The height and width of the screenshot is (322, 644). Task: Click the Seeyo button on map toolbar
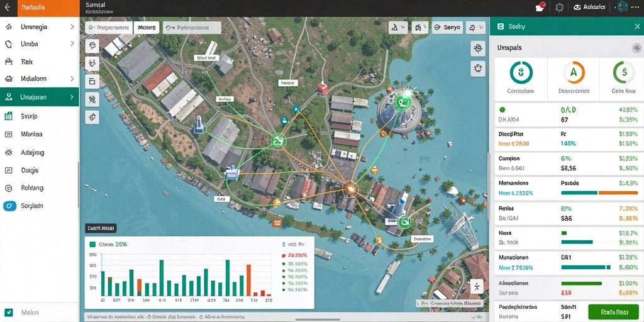[448, 28]
